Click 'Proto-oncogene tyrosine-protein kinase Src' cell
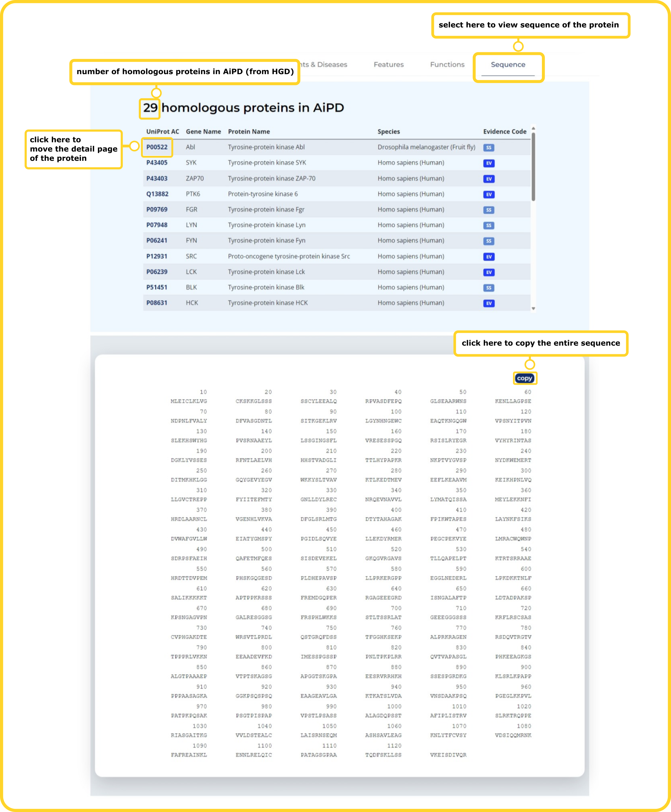Viewport: 671px width, 812px height. click(289, 256)
